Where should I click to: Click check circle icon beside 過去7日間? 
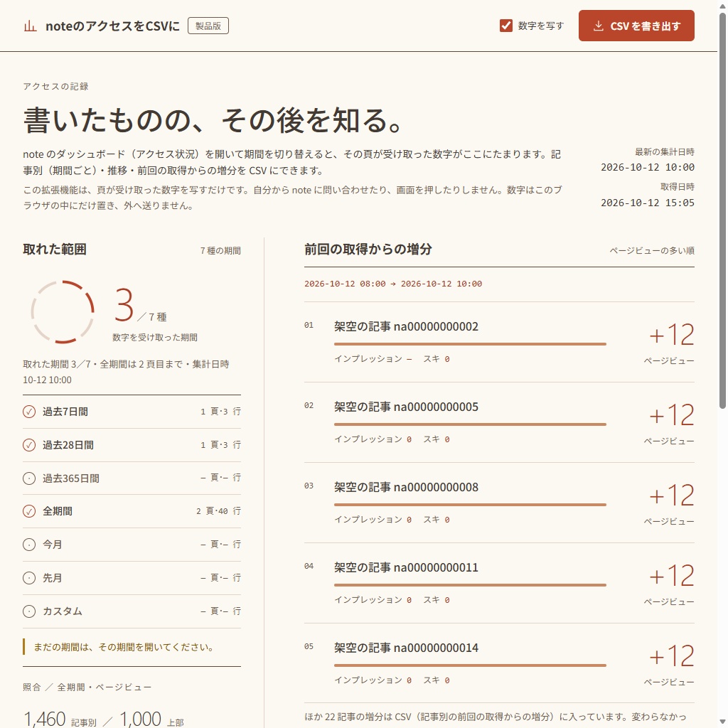[x=29, y=412]
